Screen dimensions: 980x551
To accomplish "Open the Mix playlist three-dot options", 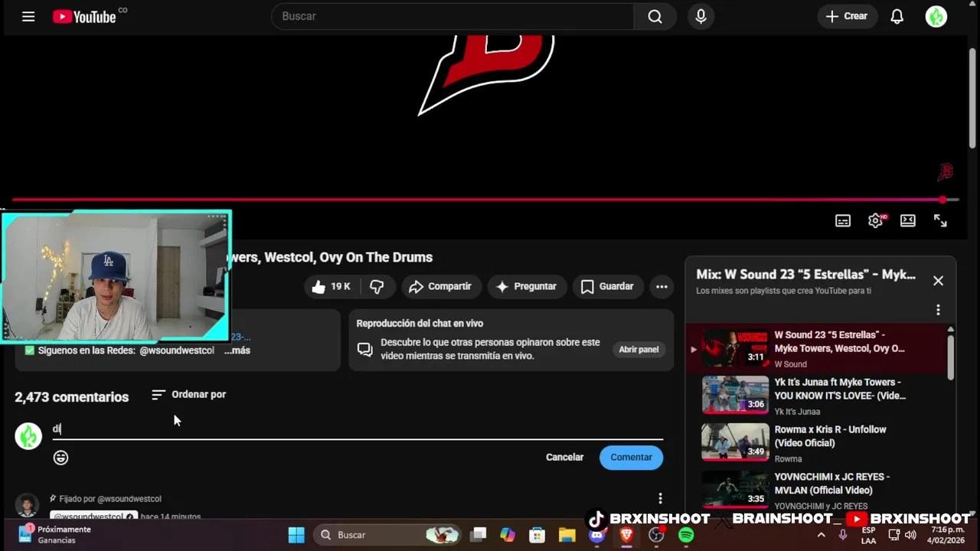I will (938, 309).
